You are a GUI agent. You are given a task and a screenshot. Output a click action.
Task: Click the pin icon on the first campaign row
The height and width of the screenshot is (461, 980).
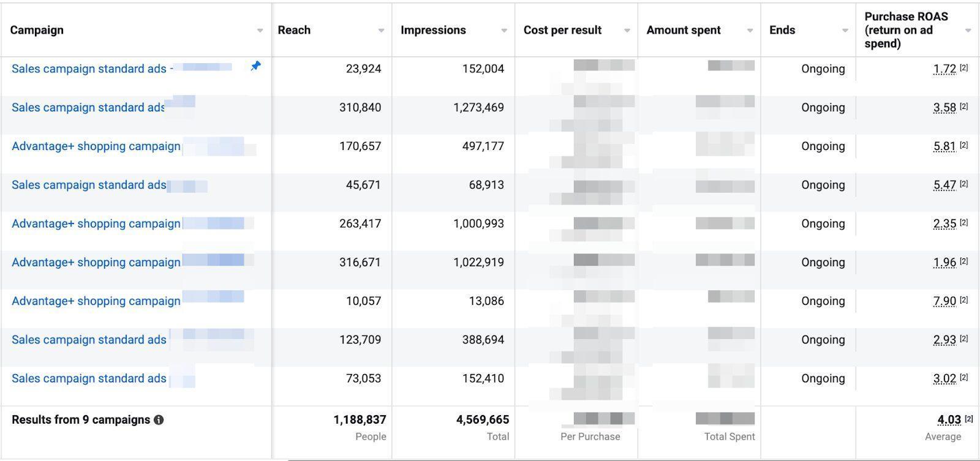[255, 66]
